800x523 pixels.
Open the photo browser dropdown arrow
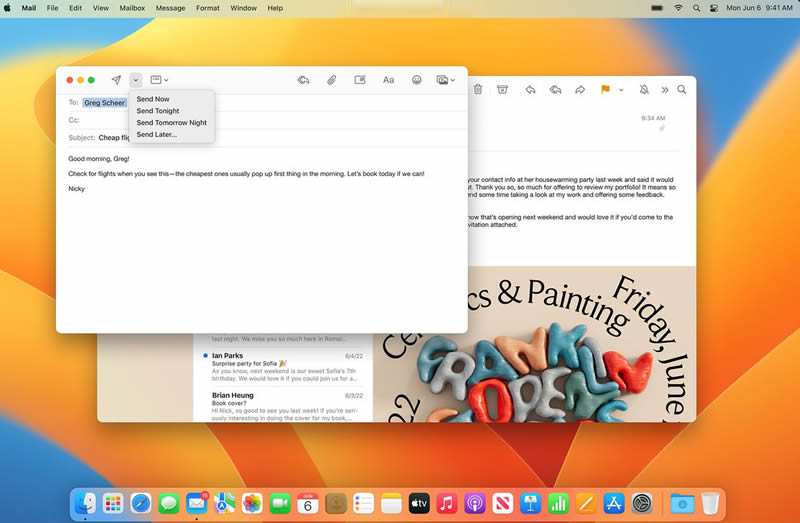(x=453, y=80)
